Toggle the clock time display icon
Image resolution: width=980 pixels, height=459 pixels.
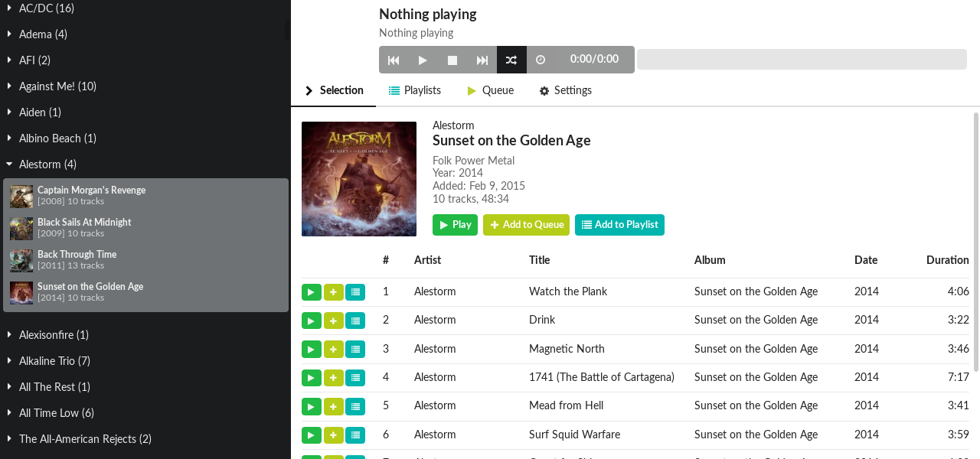coord(541,60)
